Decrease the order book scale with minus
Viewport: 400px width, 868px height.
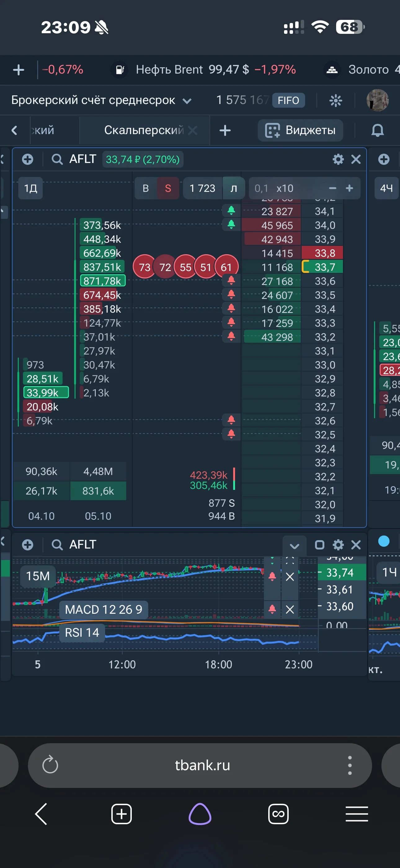[332, 188]
